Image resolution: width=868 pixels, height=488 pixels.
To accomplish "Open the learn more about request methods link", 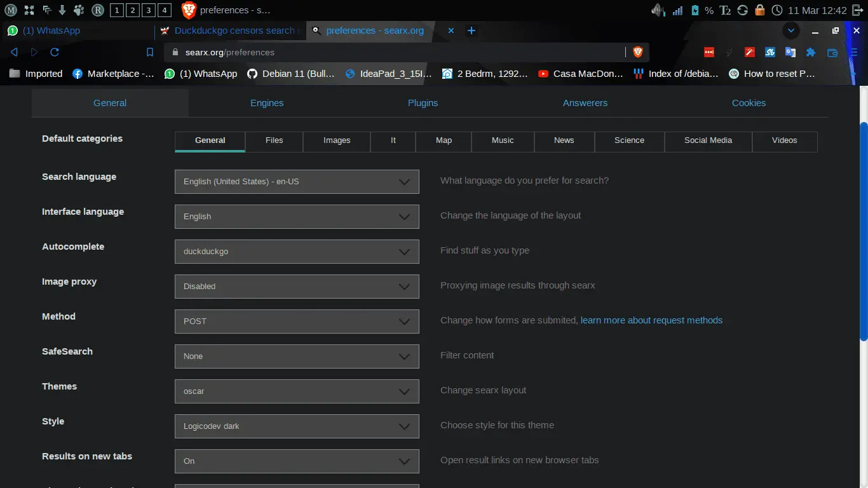I will [651, 320].
